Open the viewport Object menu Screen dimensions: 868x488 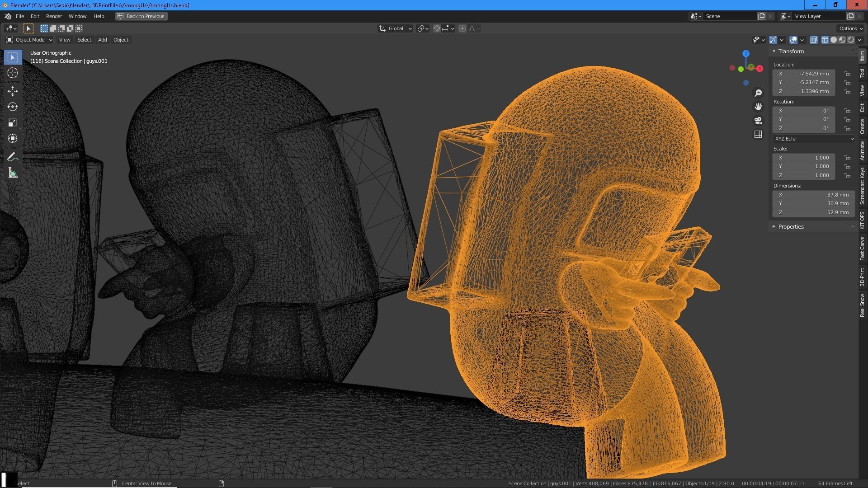point(121,40)
